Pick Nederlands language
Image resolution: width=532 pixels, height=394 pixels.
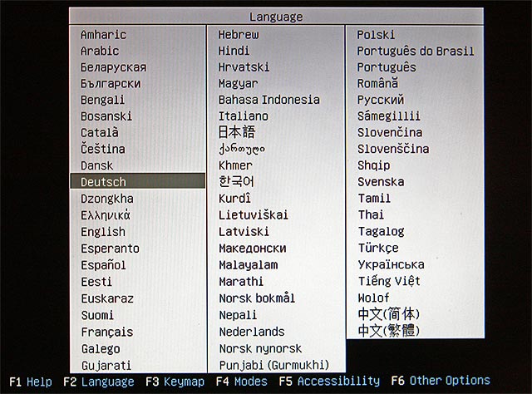(252, 332)
